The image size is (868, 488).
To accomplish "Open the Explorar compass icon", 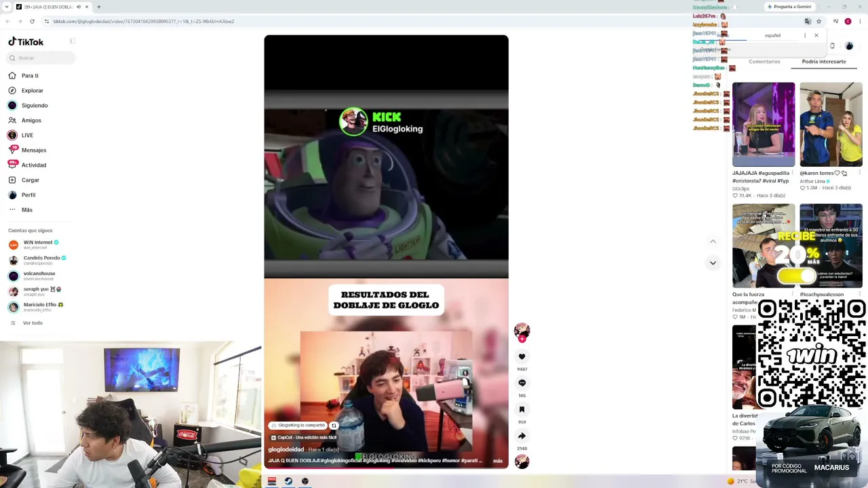I will click(12, 90).
